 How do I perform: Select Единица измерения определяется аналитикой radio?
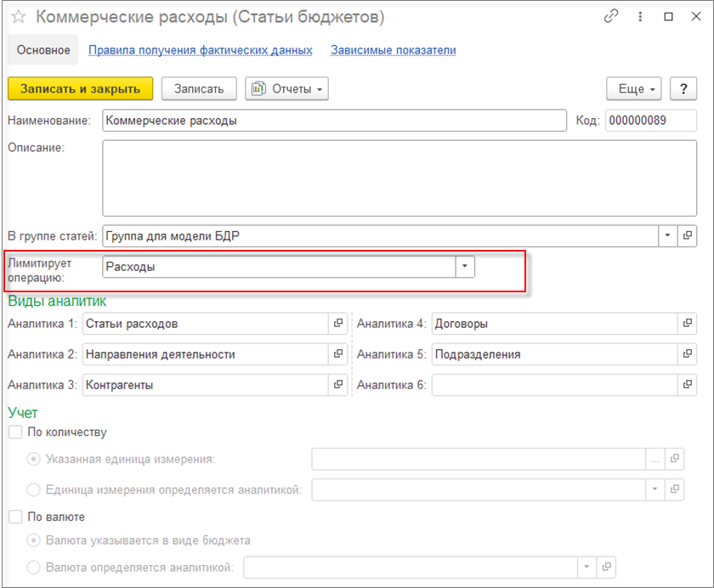(x=34, y=489)
